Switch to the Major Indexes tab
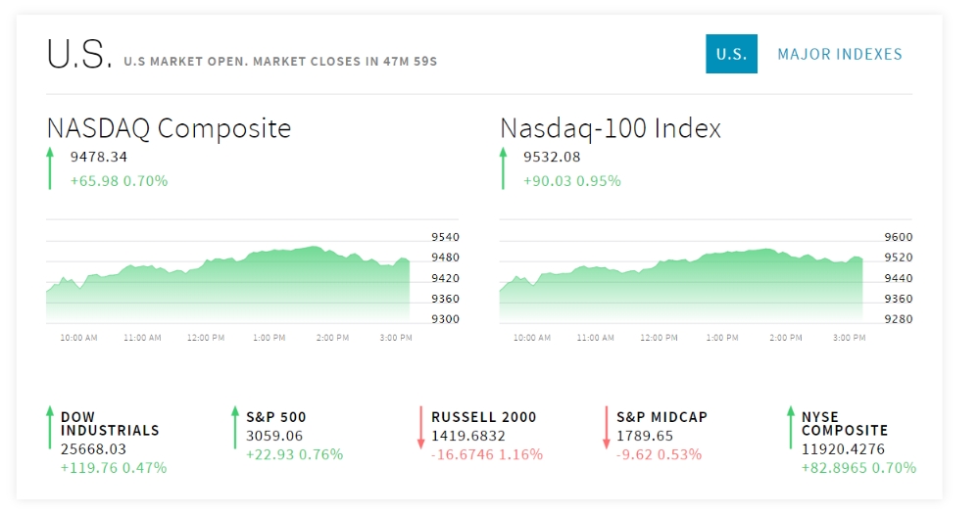 point(840,54)
